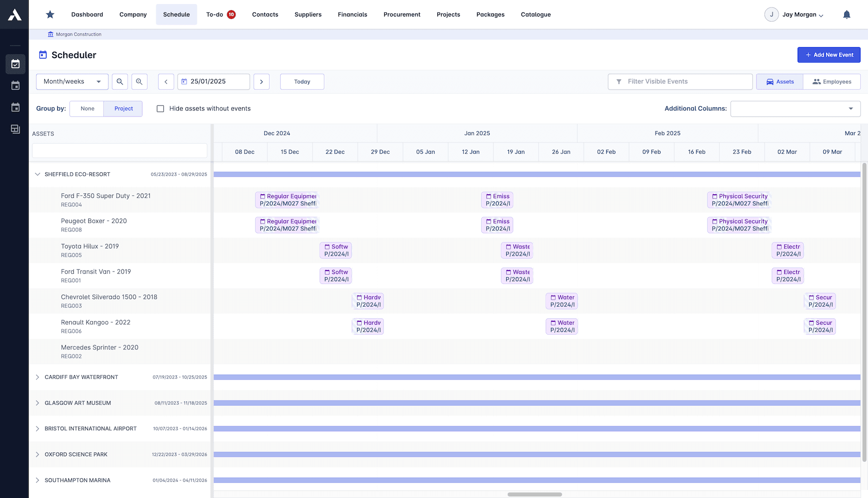Click the star favorites icon in top navigation
868x498 pixels.
50,15
